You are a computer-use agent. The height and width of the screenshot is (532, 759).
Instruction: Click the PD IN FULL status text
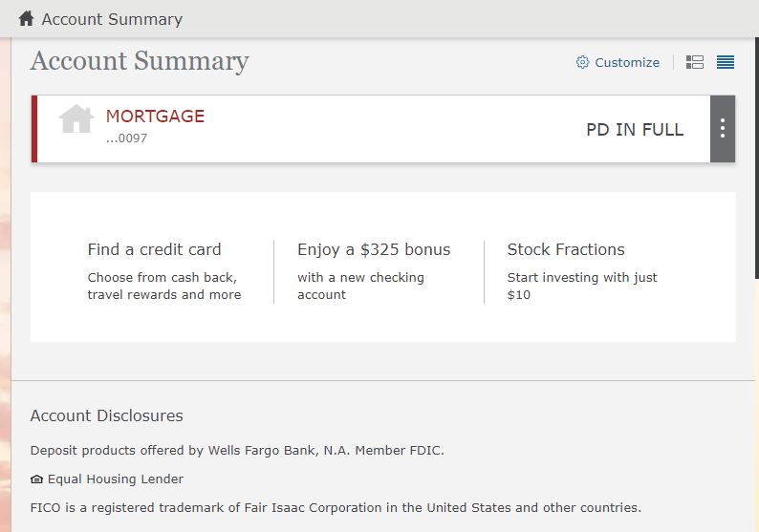[635, 130]
